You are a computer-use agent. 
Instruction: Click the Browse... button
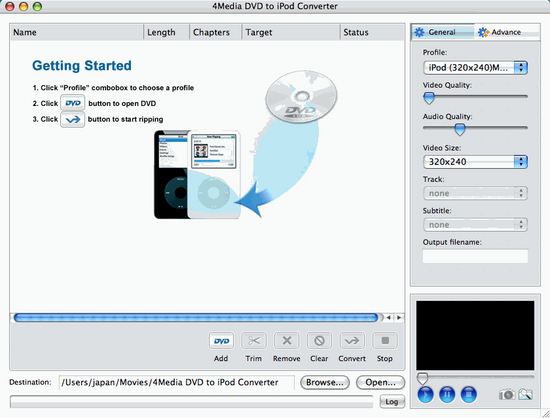[325, 382]
